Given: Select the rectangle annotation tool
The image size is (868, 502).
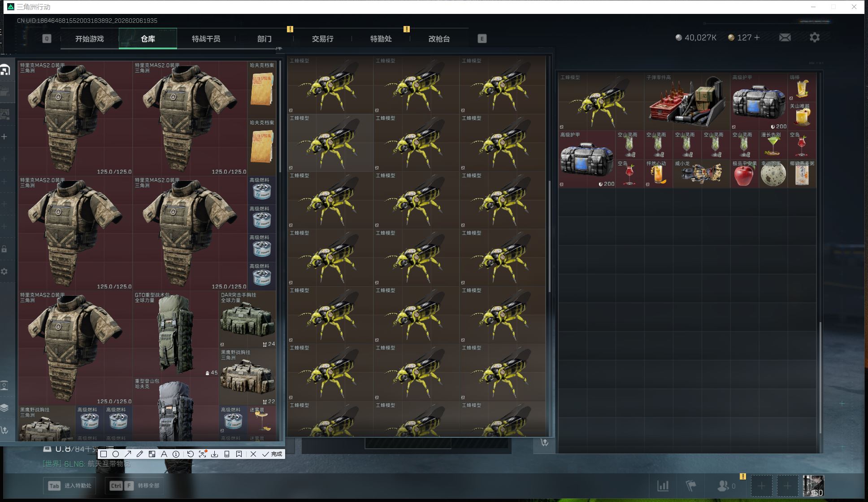Looking at the screenshot, I should [x=104, y=454].
